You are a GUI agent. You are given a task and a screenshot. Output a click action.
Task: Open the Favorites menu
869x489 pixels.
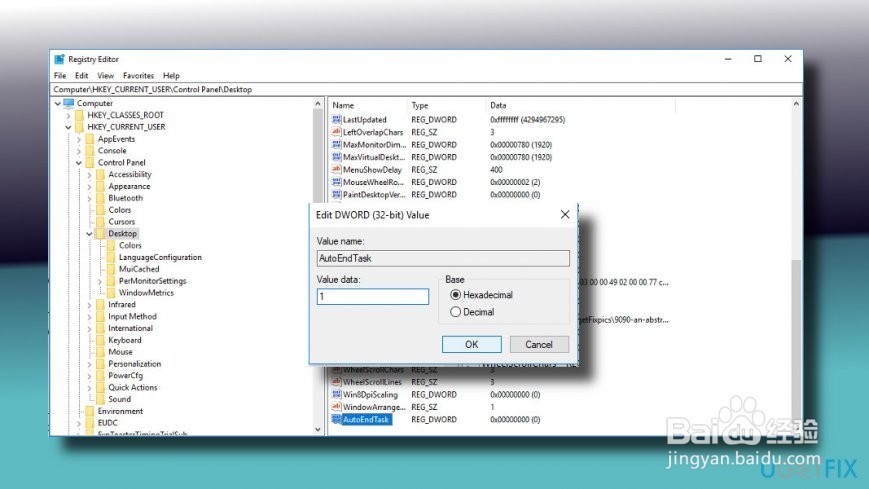tap(139, 75)
